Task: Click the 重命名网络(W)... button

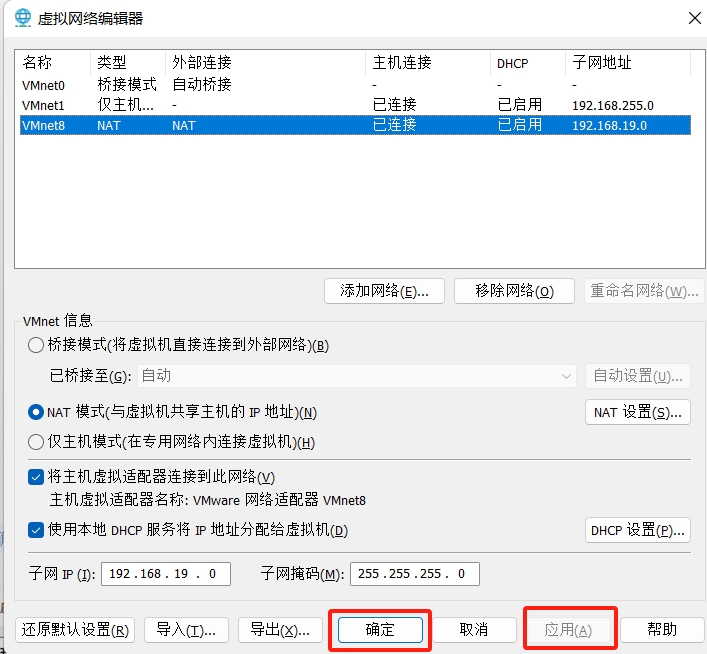Action: tap(644, 291)
